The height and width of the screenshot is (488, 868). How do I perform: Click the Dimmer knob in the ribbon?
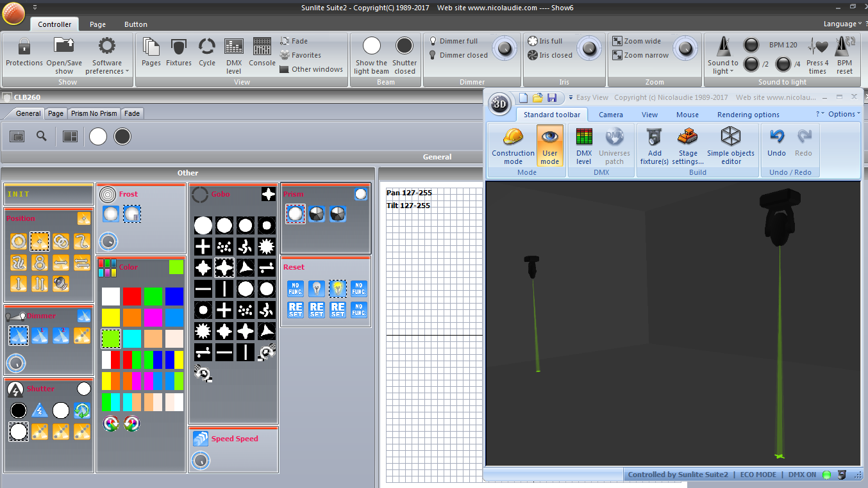(x=506, y=47)
